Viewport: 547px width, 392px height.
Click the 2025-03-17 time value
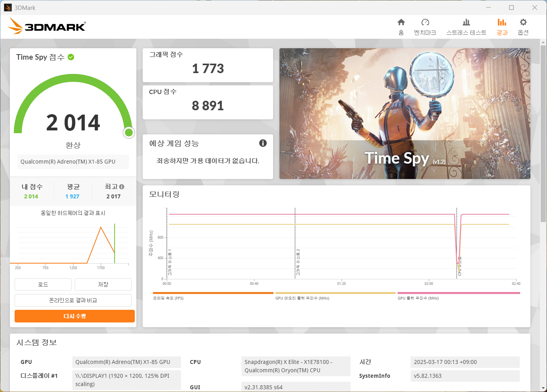click(x=465, y=362)
